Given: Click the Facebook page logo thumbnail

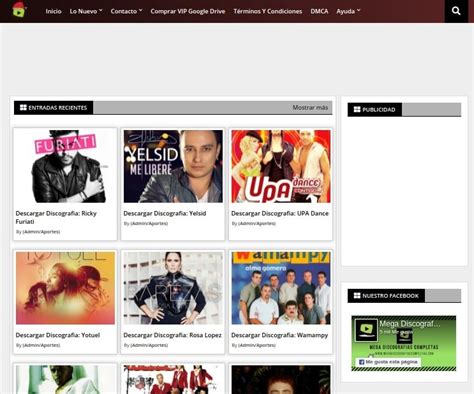Looking at the screenshot, I should (x=366, y=330).
